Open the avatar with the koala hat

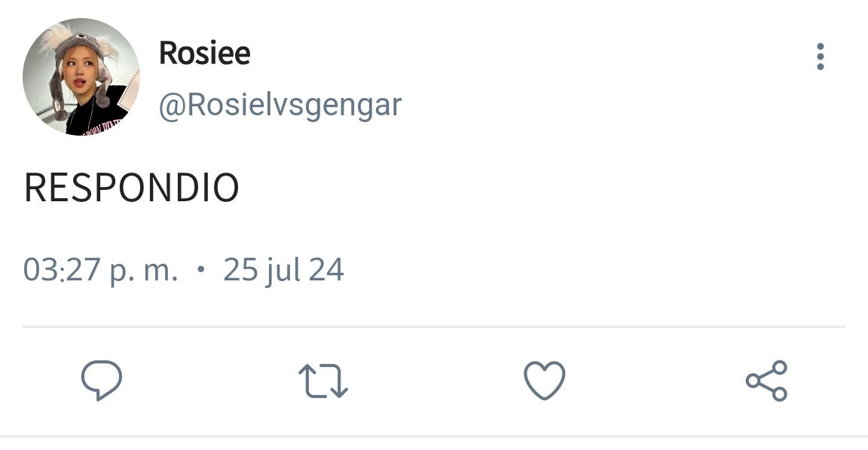click(x=81, y=77)
